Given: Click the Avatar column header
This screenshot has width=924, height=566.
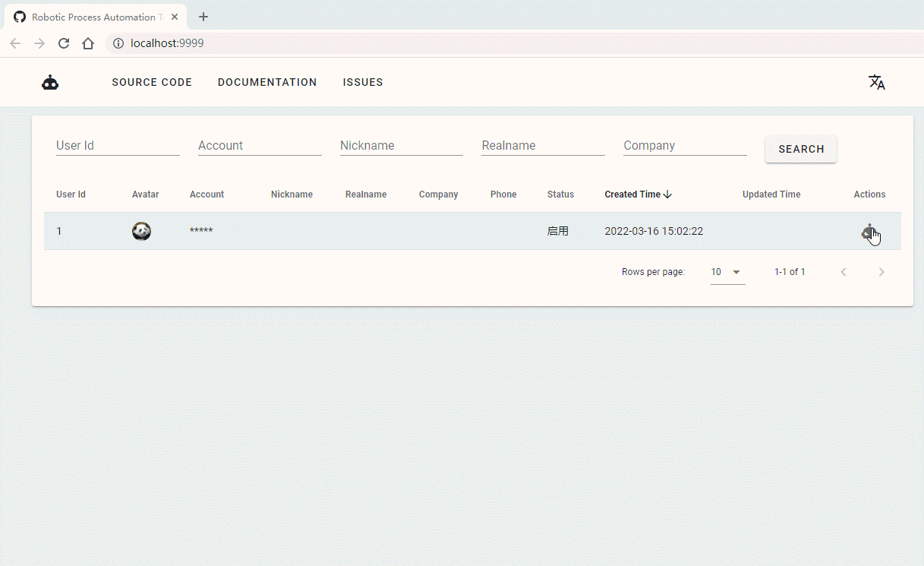Looking at the screenshot, I should point(145,194).
